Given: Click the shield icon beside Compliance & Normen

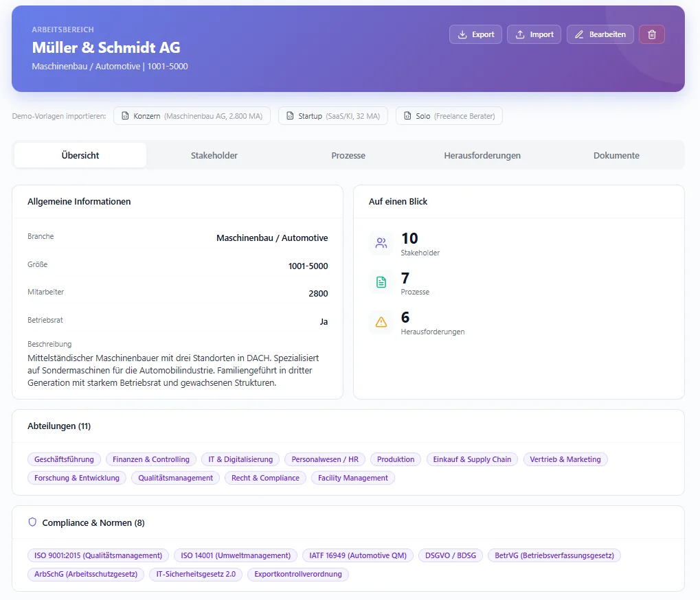Looking at the screenshot, I should click(32, 522).
